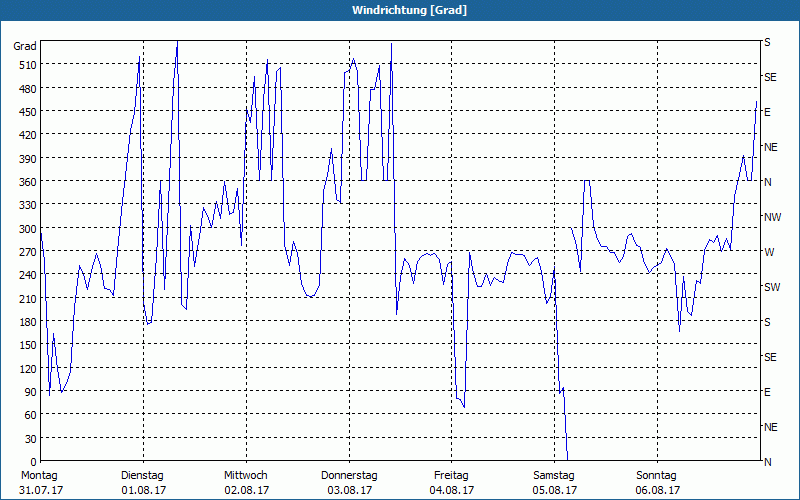Click the 'NE' compass label between 30 and 60
800x500 pixels.
pos(771,427)
